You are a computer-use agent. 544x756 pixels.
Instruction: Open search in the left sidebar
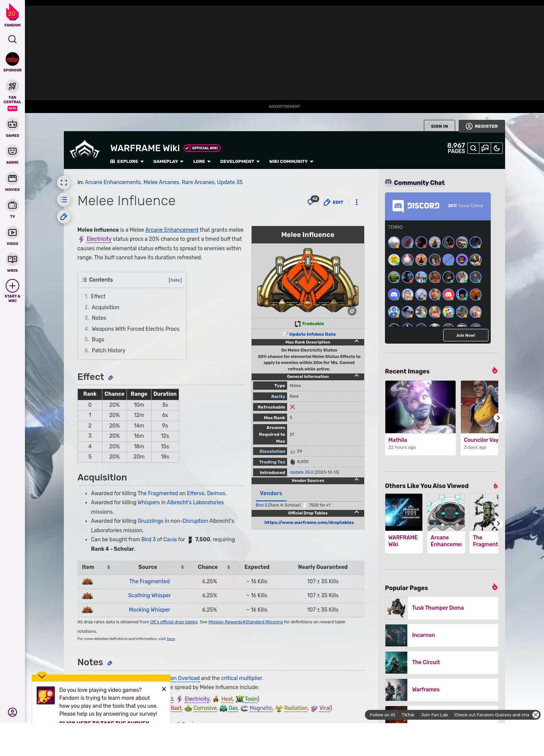click(12, 39)
